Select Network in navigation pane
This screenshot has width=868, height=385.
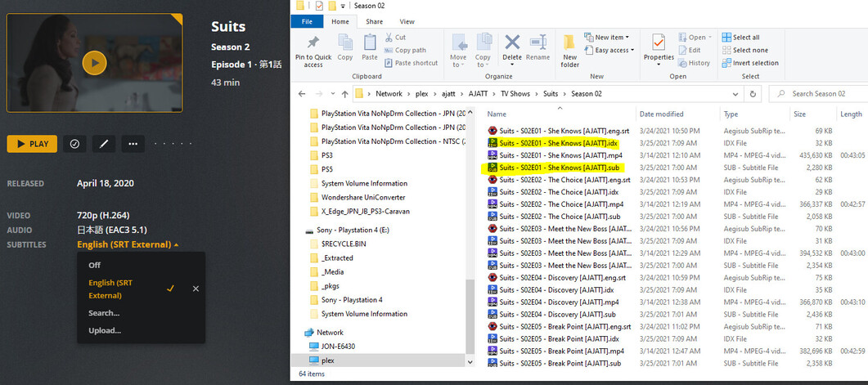coord(325,333)
